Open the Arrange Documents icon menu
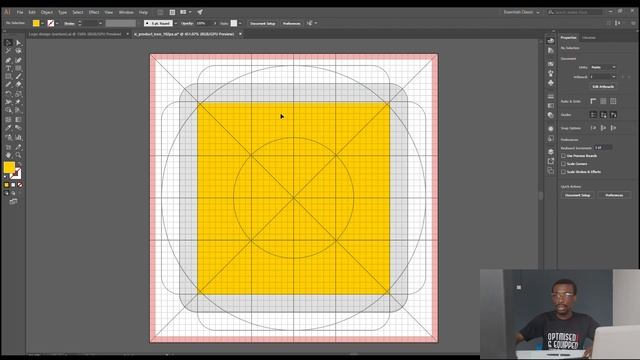The image size is (640, 360). point(185,12)
